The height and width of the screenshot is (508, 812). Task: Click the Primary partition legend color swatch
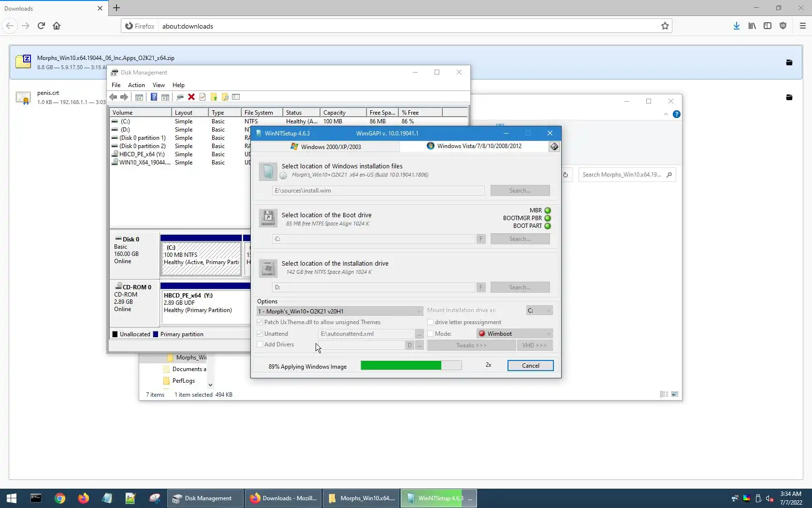click(x=156, y=334)
